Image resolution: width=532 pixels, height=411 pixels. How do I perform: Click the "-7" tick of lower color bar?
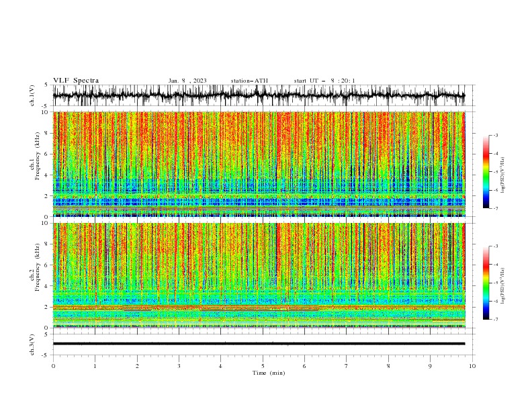click(495, 319)
